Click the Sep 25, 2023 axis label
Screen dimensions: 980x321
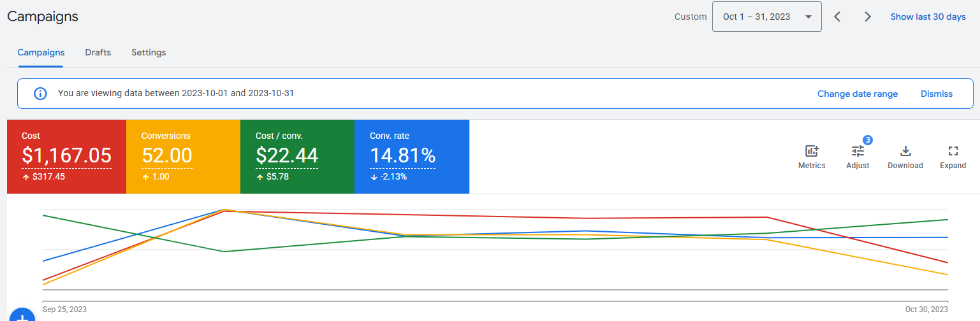click(x=64, y=310)
